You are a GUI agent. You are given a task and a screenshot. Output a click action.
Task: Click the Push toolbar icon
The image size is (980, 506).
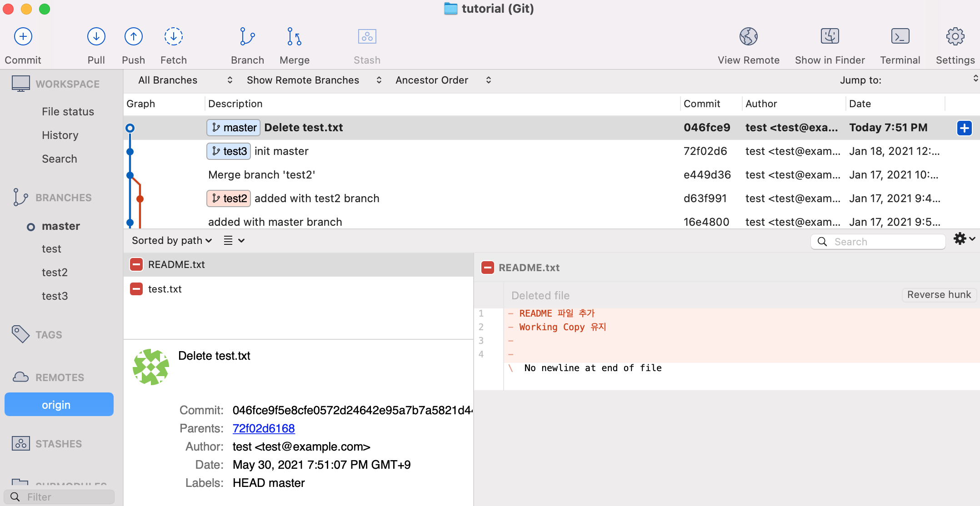[x=133, y=37]
